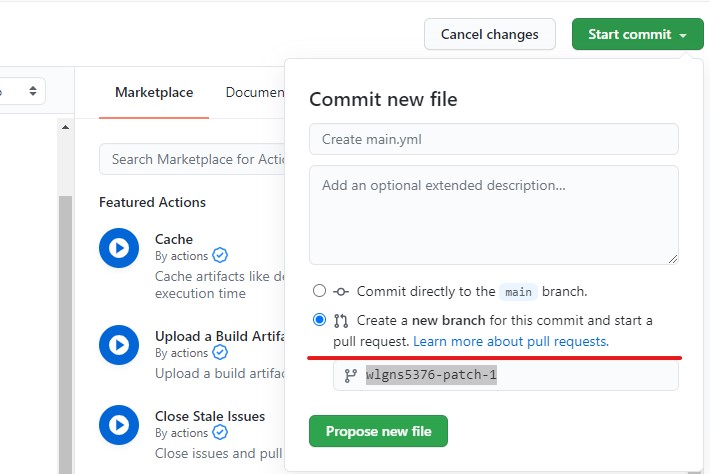Click the main branch label badge
The height and width of the screenshot is (474, 710).
click(x=518, y=292)
